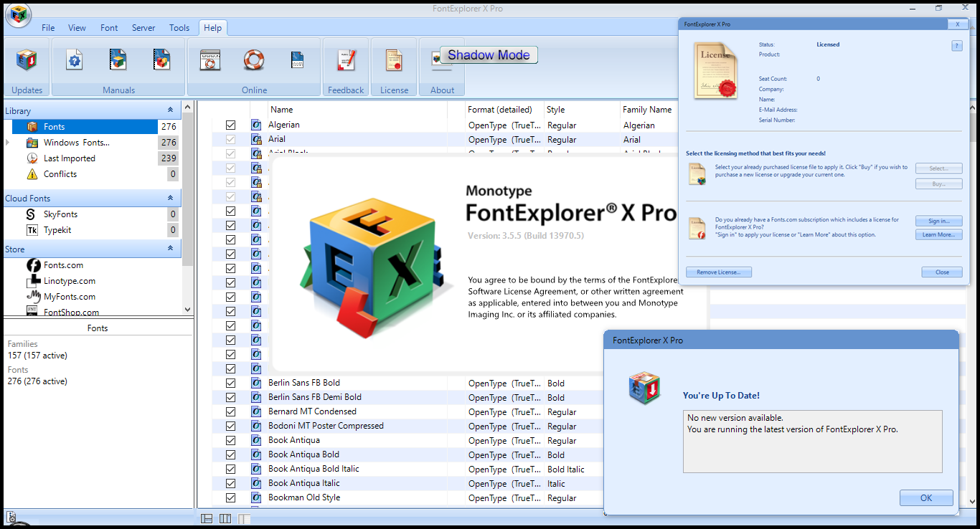Screen dimensions: 980x529
Task: Toggle the Algerian font checkbox
Action: [x=230, y=125]
